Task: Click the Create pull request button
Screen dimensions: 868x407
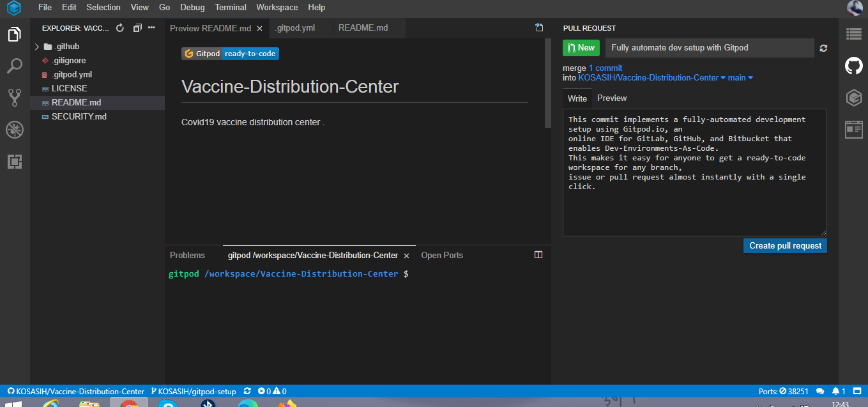Action: [785, 245]
